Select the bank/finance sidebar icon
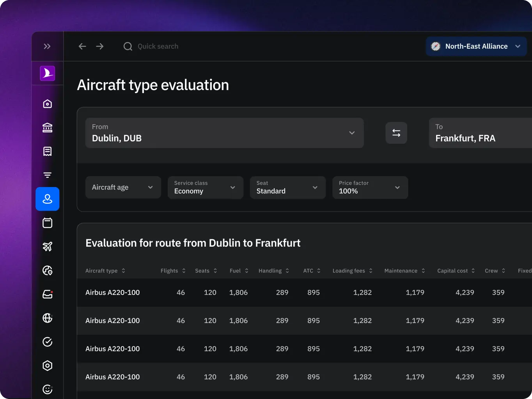Viewport: 532px width, 399px height. point(47,127)
